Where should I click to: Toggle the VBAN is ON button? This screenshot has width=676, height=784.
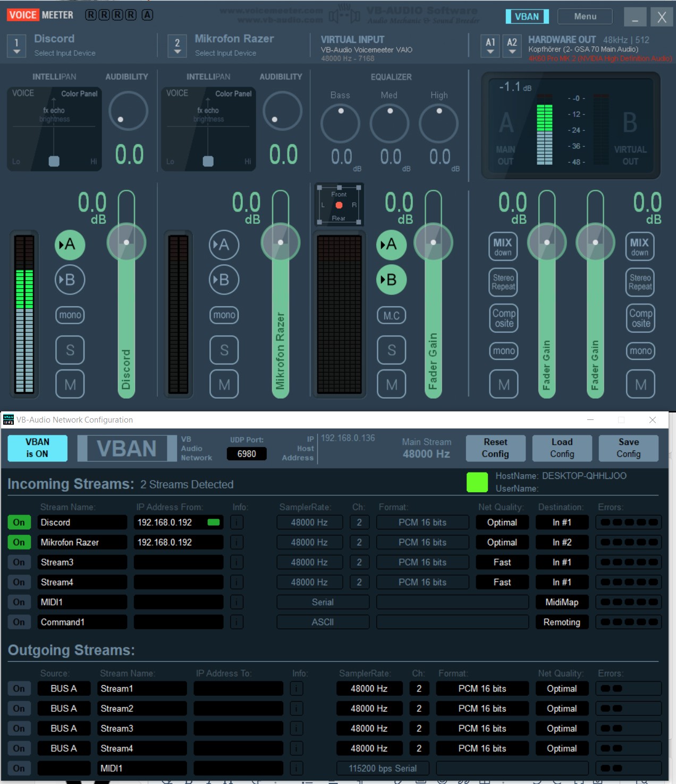tap(37, 448)
